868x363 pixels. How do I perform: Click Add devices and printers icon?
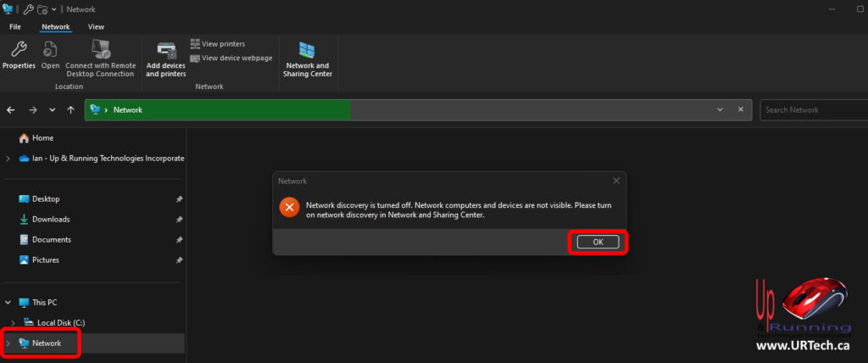pos(166,58)
